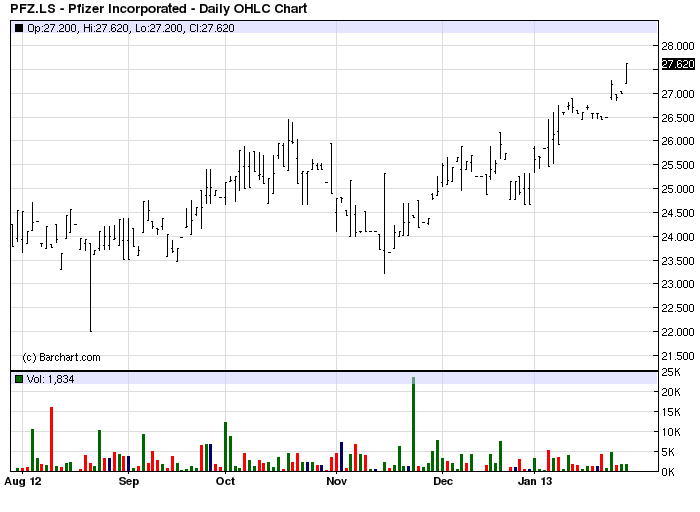Click the 22.000 price axis label
Viewport: 700px width, 512px height.
tap(678, 332)
